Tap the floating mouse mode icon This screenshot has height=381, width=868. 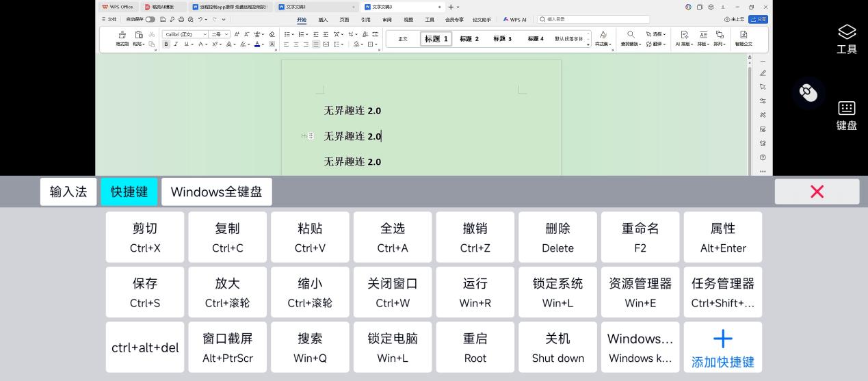click(x=808, y=92)
